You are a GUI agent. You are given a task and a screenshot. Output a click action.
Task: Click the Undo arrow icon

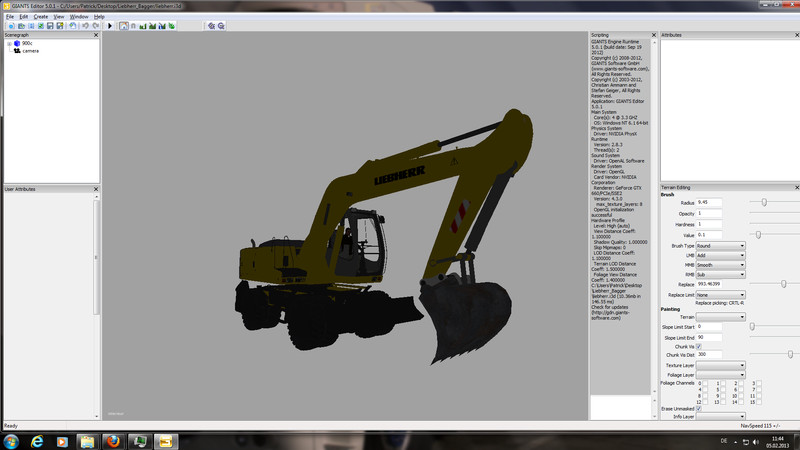coord(85,26)
